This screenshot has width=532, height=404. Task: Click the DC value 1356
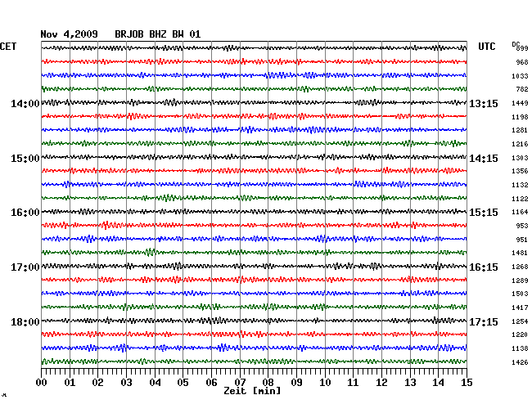click(520, 171)
